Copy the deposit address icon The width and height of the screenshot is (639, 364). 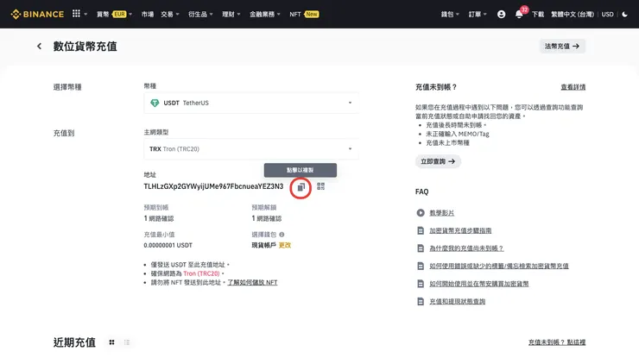301,187
